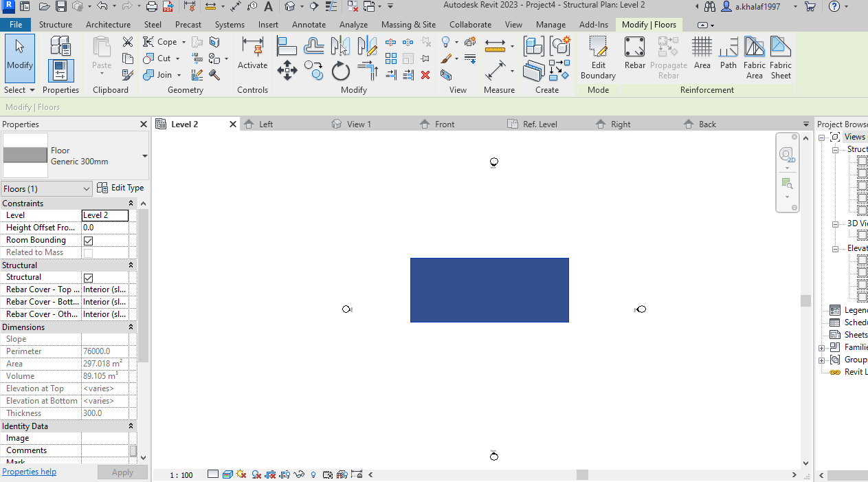The width and height of the screenshot is (868, 482).
Task: Click the floor type preview swatch in Properties
Action: tap(25, 155)
